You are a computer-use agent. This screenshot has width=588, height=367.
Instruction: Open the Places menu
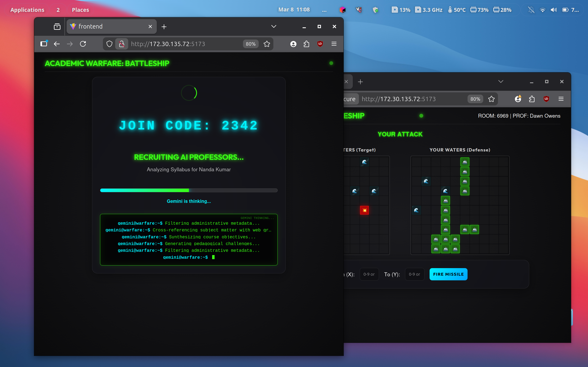[80, 10]
